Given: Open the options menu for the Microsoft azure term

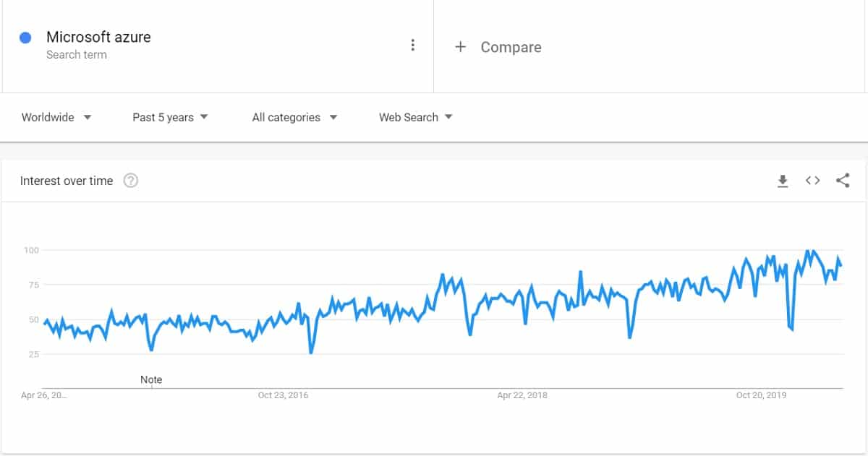Looking at the screenshot, I should (x=413, y=44).
